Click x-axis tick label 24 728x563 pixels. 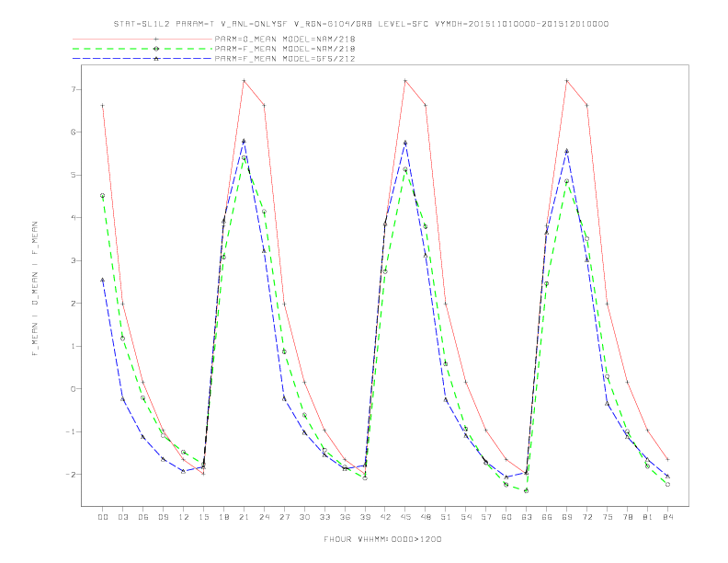tap(264, 517)
